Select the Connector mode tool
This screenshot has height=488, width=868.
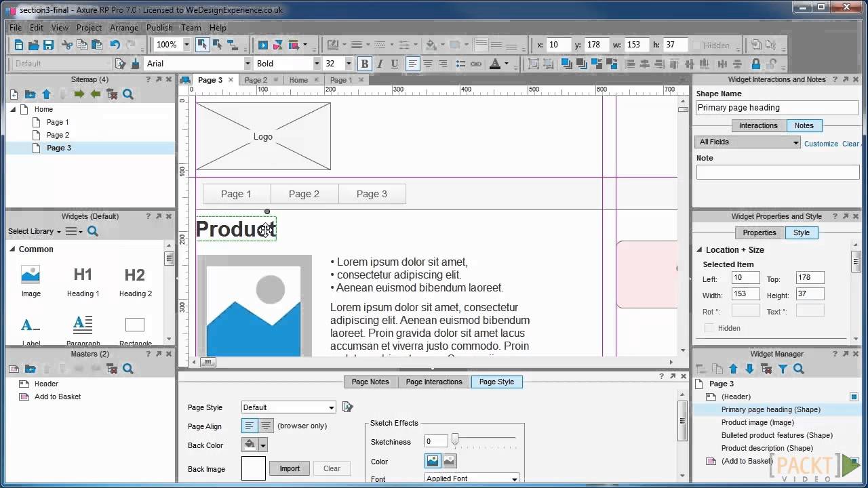pyautogui.click(x=232, y=45)
